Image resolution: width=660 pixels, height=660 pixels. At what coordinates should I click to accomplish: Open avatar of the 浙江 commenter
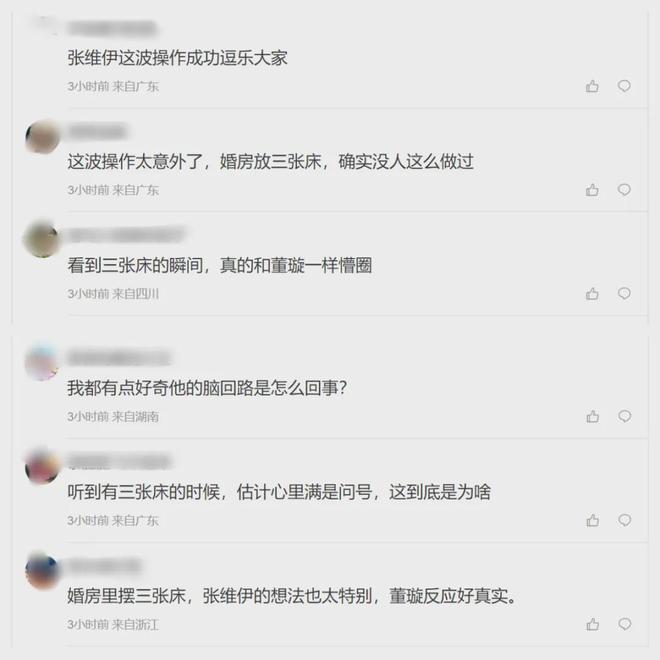[42, 571]
